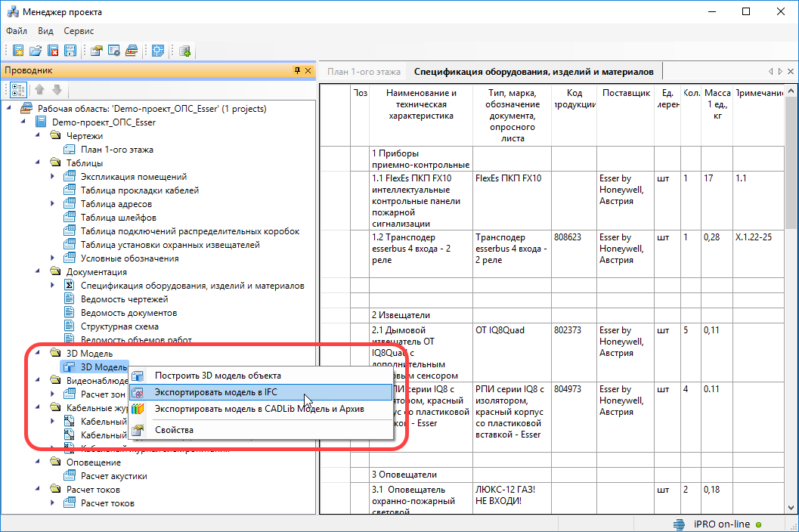Expand Условные обозначения node
799x532 pixels.
[x=52, y=258]
